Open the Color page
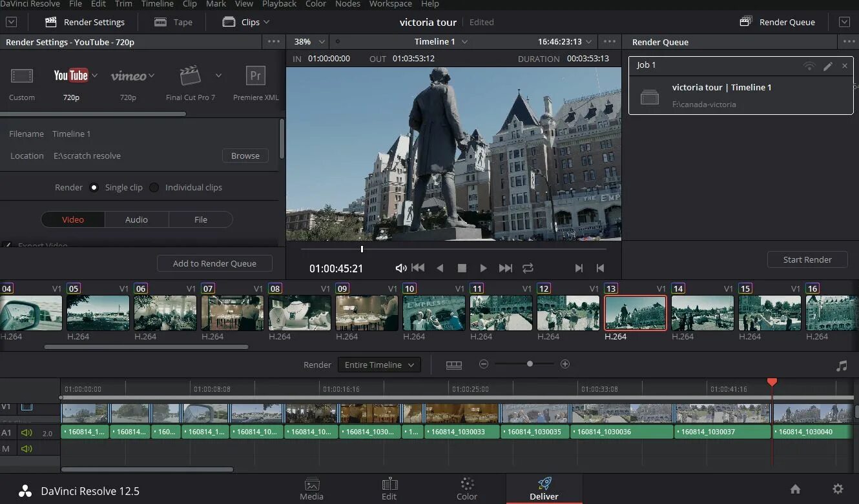Viewport: 859px width, 504px height. pos(467,489)
